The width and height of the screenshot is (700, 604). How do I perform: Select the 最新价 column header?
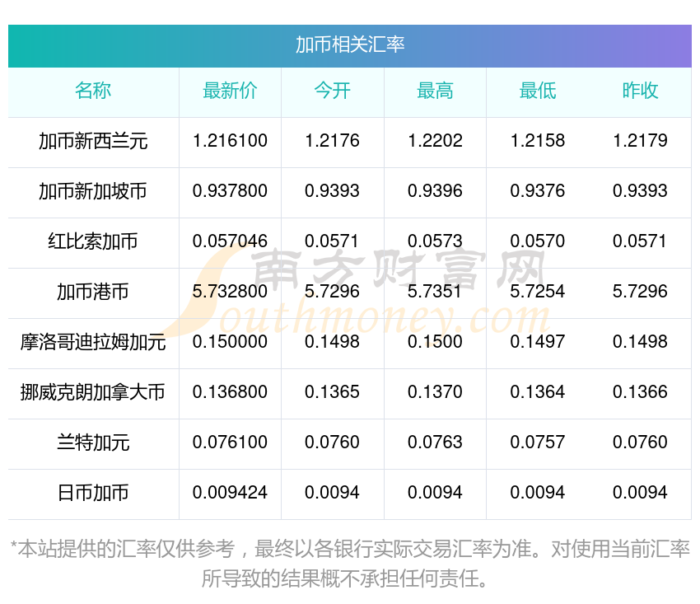pyautogui.click(x=230, y=91)
